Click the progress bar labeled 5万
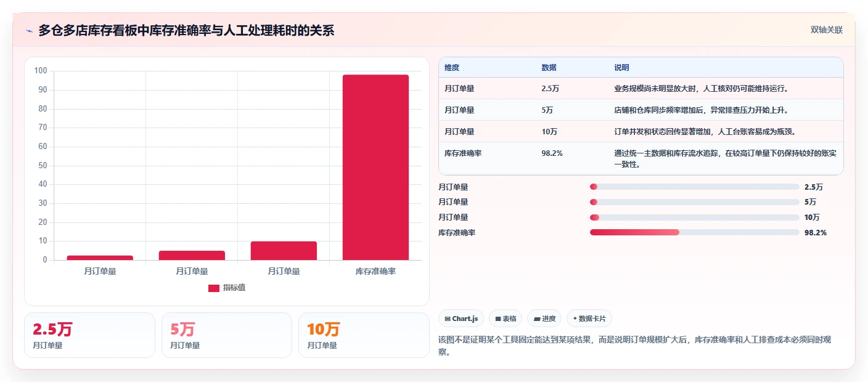The height and width of the screenshot is (382, 868). 695,202
